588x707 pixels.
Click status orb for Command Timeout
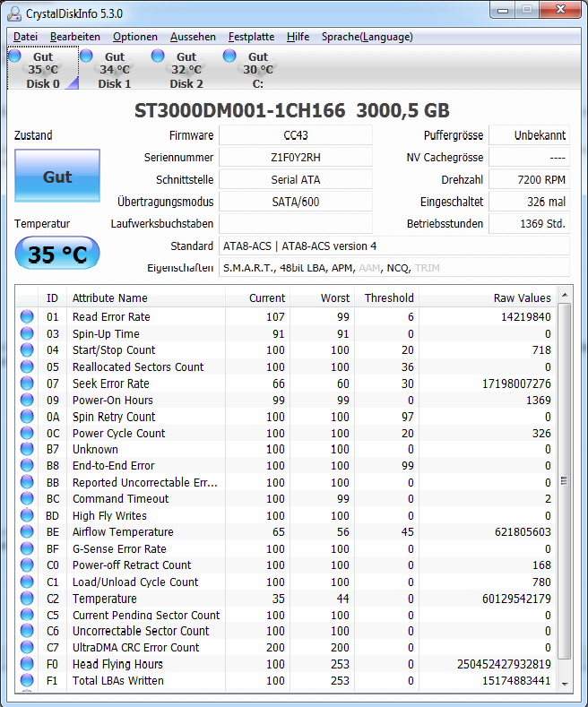(x=27, y=498)
